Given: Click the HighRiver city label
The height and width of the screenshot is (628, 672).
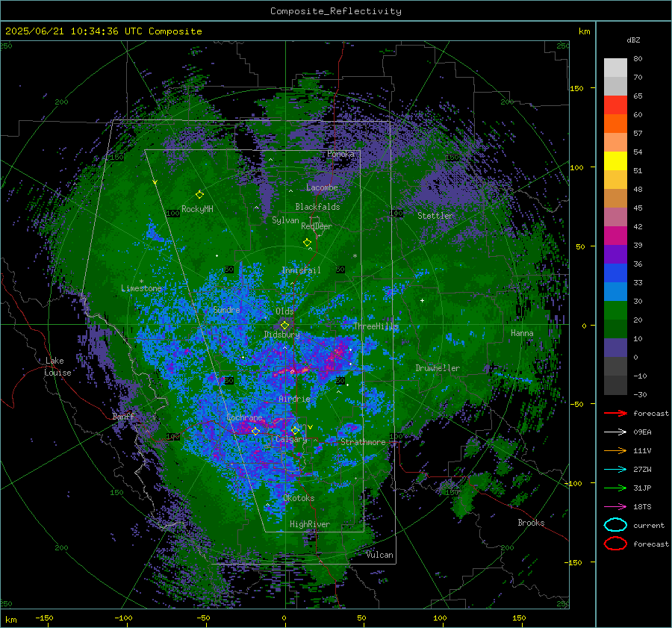Looking at the screenshot, I should (x=309, y=524).
